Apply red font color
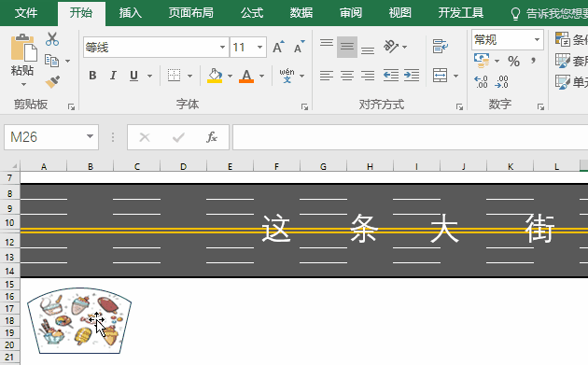Viewport: 588px width, 365px height. coord(246,76)
